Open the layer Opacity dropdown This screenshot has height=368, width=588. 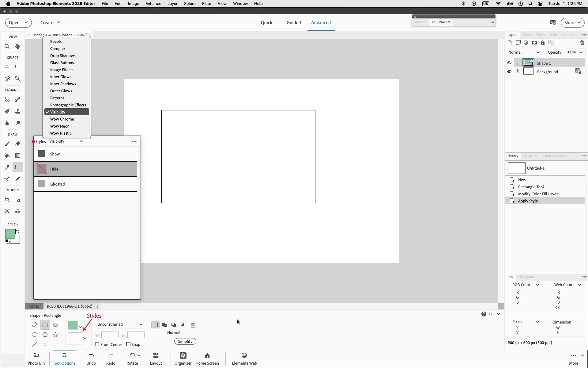581,52
